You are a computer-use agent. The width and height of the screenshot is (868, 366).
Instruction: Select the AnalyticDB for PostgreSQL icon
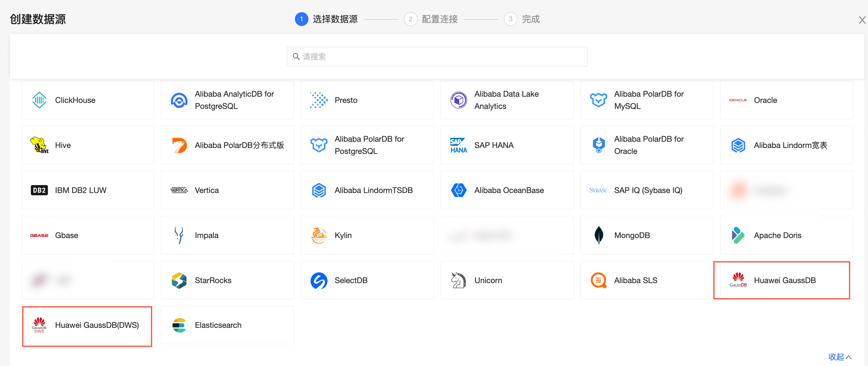click(x=179, y=100)
